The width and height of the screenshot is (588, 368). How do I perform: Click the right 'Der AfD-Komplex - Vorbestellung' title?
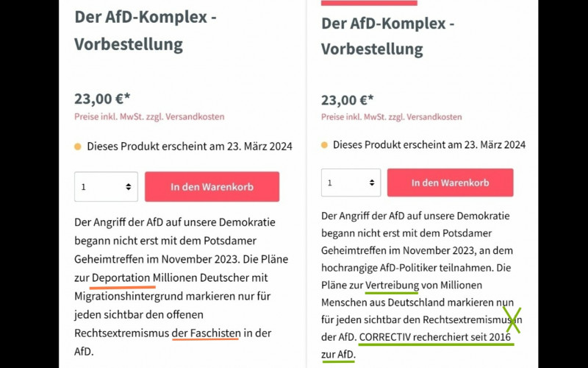387,36
